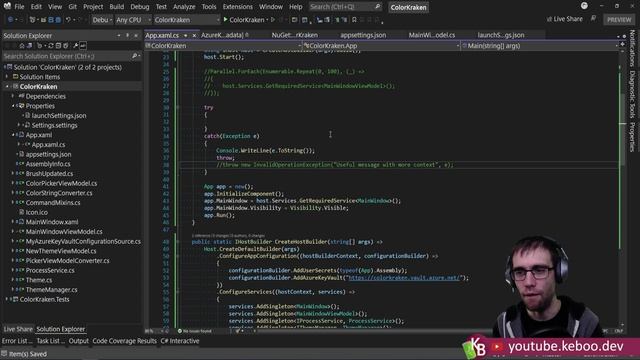Screen dimensions: 640x360
Task: Click the document tabs settings gear icon
Action: pos(624,36)
